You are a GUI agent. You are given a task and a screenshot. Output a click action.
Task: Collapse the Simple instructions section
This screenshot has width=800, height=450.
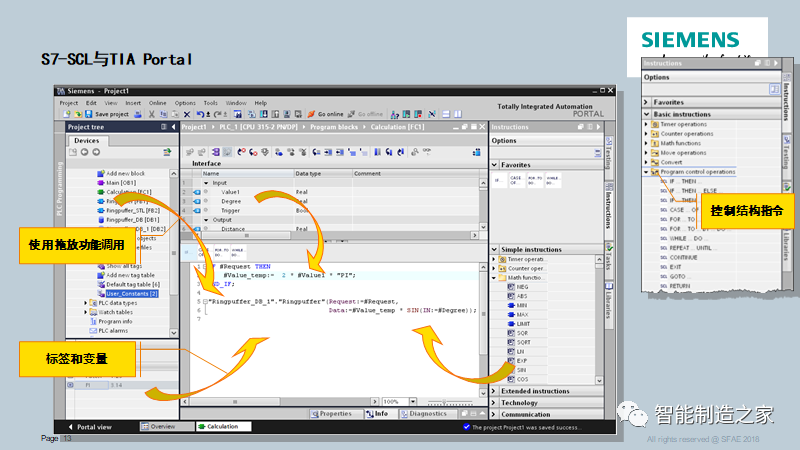point(494,249)
